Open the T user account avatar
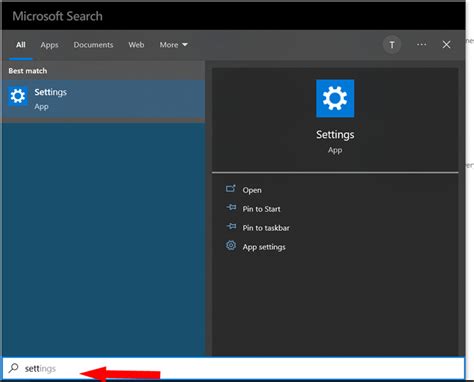The image size is (474, 382). coord(392,45)
